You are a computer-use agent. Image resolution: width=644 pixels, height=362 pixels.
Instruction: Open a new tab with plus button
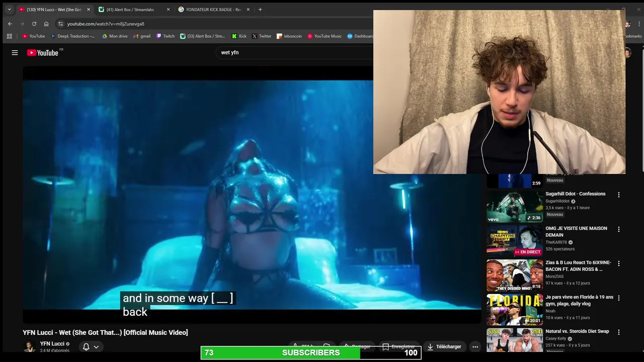point(260,10)
